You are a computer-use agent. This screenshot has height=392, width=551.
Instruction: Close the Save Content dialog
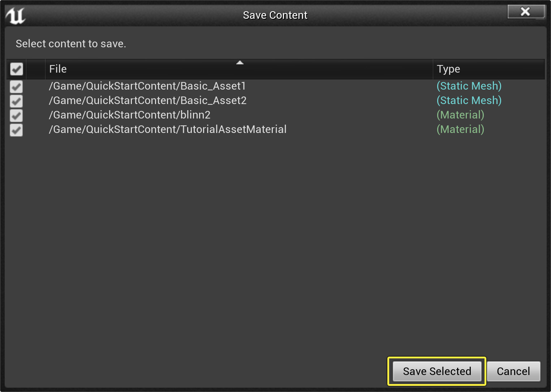(x=526, y=12)
